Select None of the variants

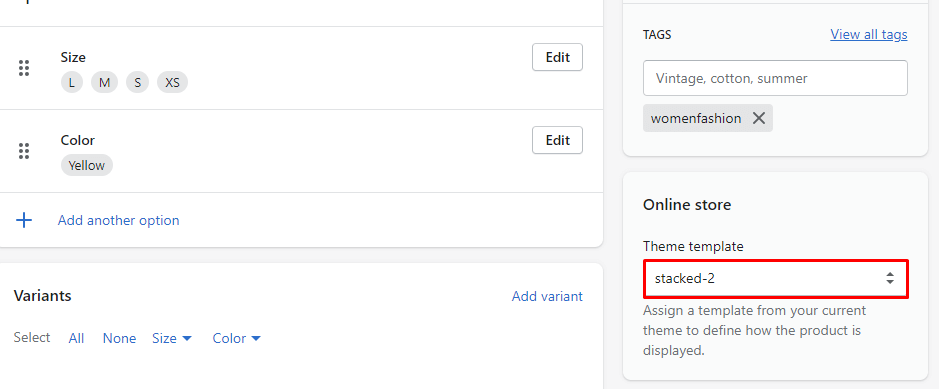click(x=119, y=339)
